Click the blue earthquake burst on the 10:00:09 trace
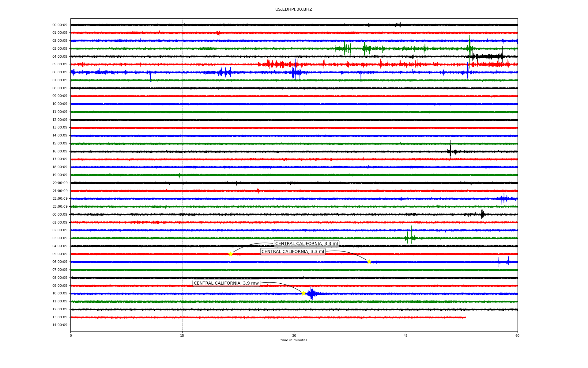 click(x=312, y=293)
